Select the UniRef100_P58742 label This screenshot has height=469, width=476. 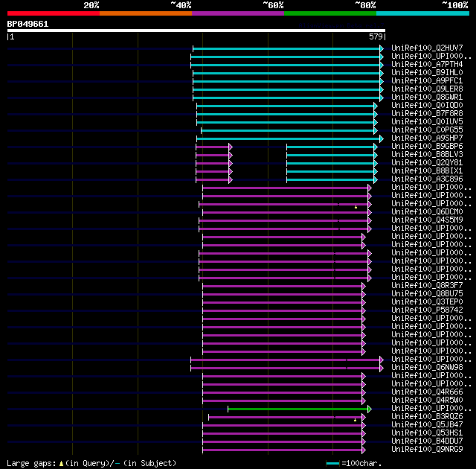[x=427, y=310]
